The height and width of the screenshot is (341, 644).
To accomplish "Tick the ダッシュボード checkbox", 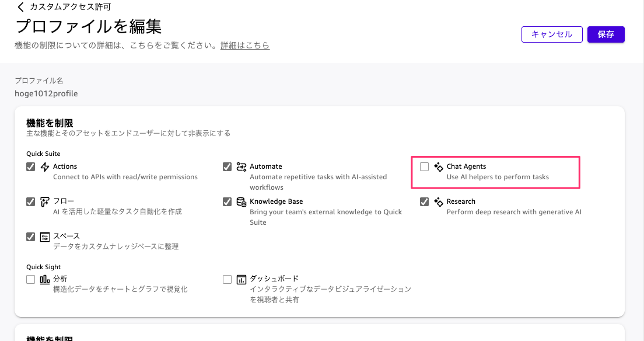I will click(x=228, y=279).
